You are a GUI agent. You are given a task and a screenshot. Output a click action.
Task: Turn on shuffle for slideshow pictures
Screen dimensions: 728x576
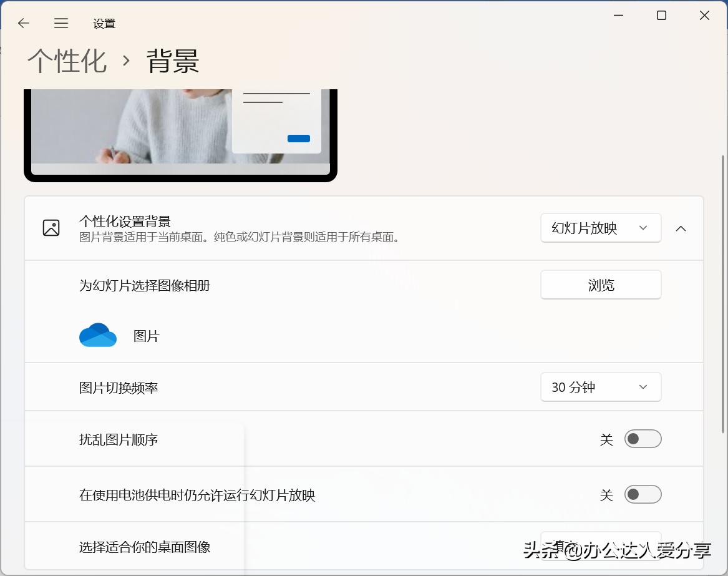[x=643, y=439]
